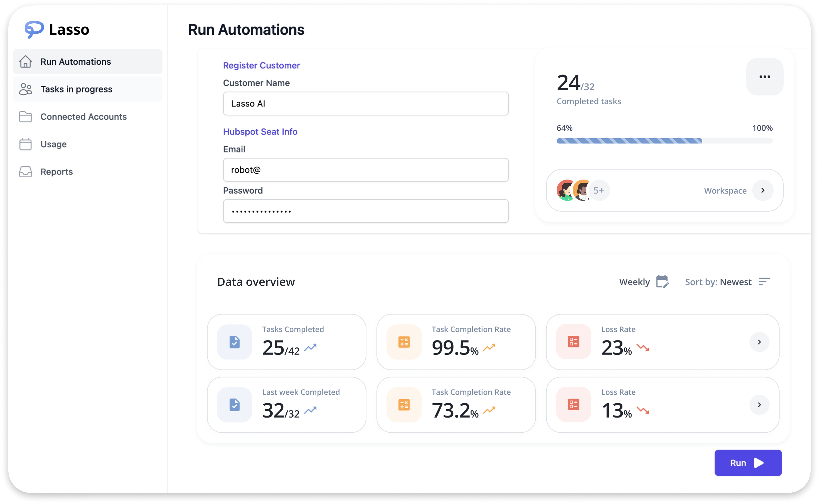Click the 5+ avatar badge in Workspace card

pos(599,190)
